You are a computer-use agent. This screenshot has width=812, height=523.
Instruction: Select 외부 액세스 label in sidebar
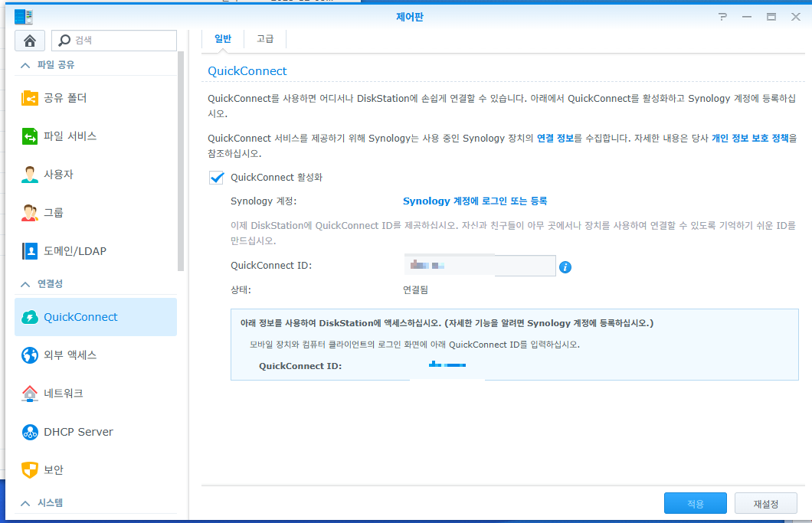point(70,355)
